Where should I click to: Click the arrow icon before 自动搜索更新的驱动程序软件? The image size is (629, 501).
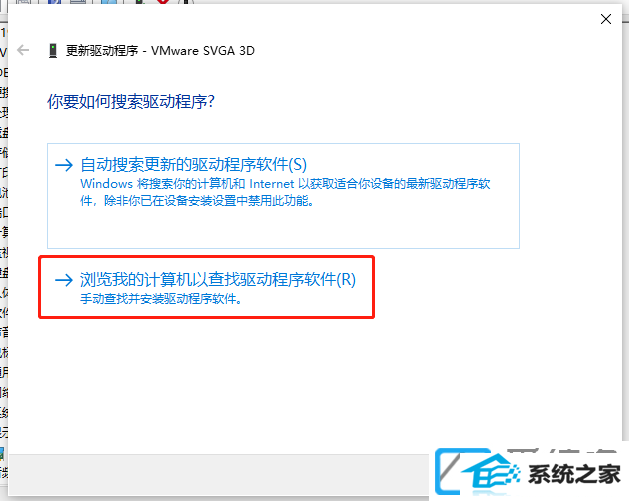(x=64, y=165)
